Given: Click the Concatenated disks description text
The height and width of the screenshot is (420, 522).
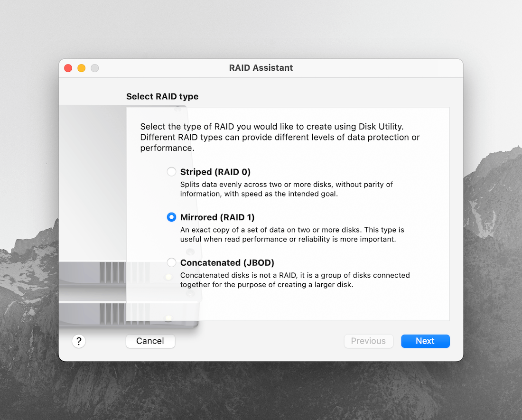Looking at the screenshot, I should tap(294, 280).
